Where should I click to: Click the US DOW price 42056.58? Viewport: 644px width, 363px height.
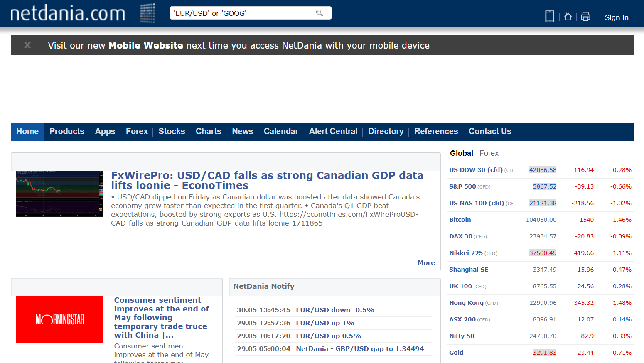tap(543, 170)
